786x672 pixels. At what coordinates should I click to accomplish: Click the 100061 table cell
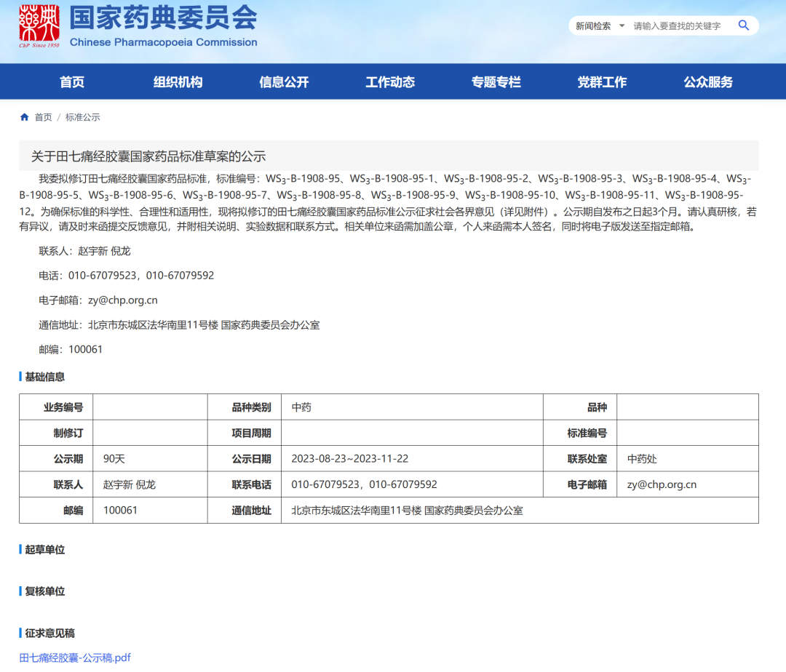click(x=151, y=511)
